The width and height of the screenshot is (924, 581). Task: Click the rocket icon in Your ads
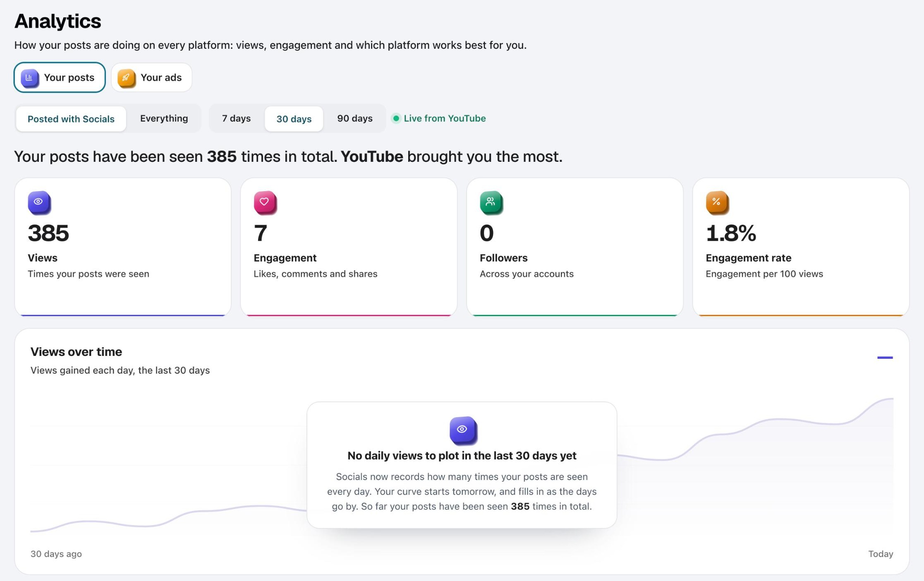127,78
